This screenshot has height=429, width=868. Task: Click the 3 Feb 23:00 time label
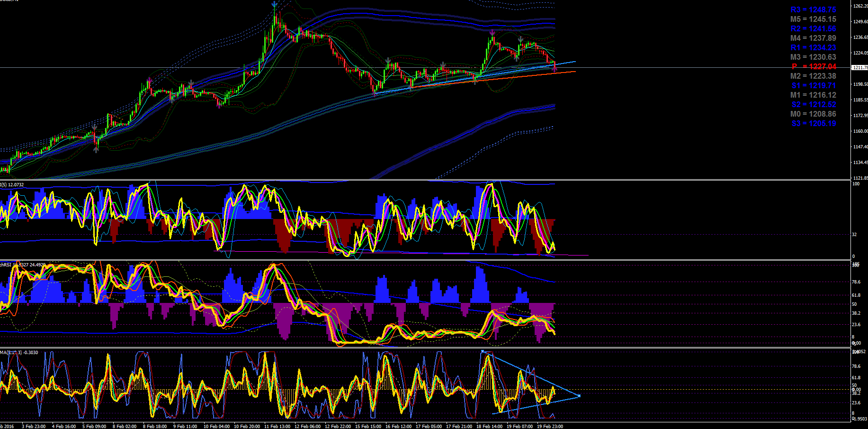34,426
